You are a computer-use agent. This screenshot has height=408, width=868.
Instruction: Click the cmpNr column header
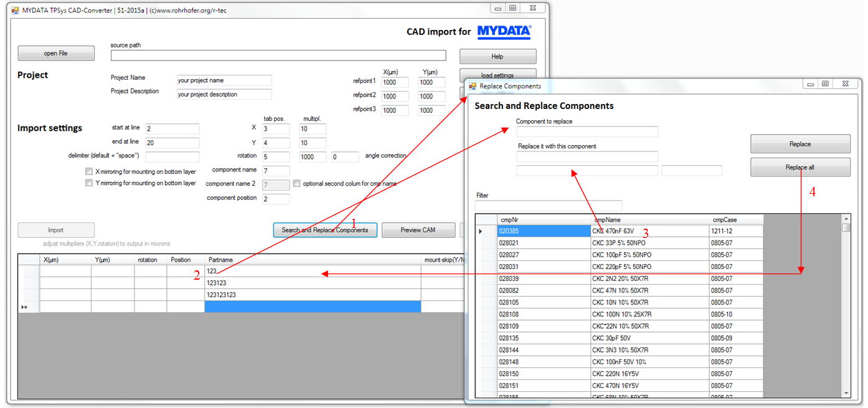[544, 219]
